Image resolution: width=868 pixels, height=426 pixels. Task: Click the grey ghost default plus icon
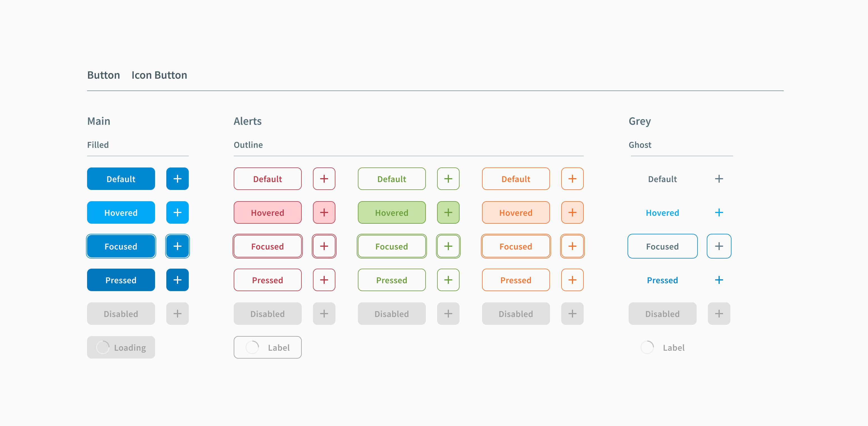[719, 179]
